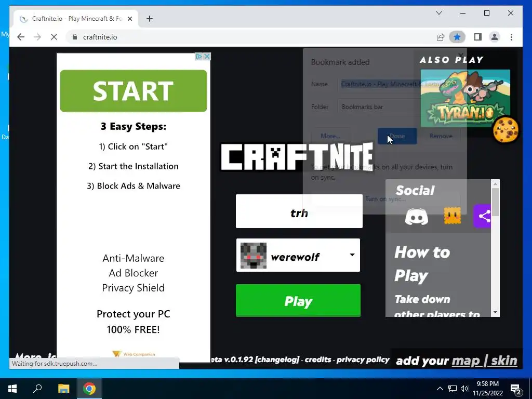Open Windows taskbar search
532x399 pixels.
point(37,389)
